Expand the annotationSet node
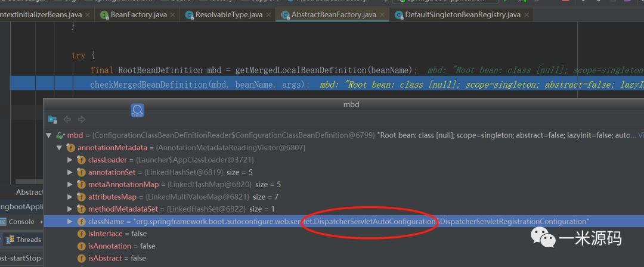The image size is (644, 267). point(70,172)
